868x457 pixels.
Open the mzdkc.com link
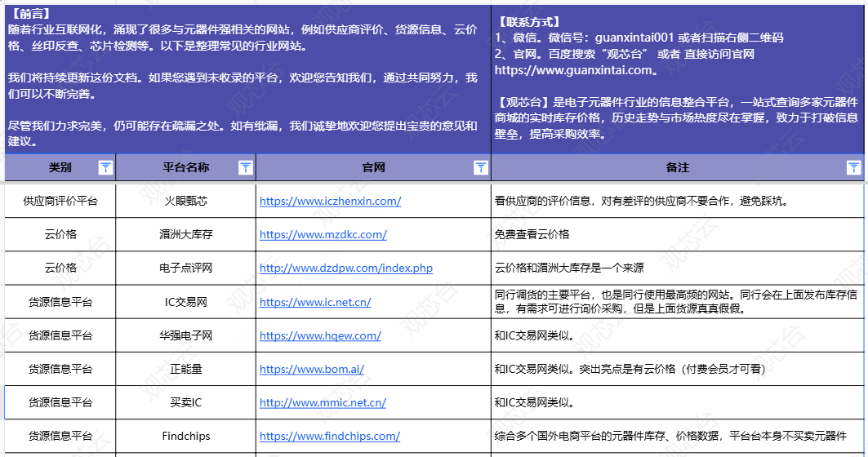pos(323,234)
